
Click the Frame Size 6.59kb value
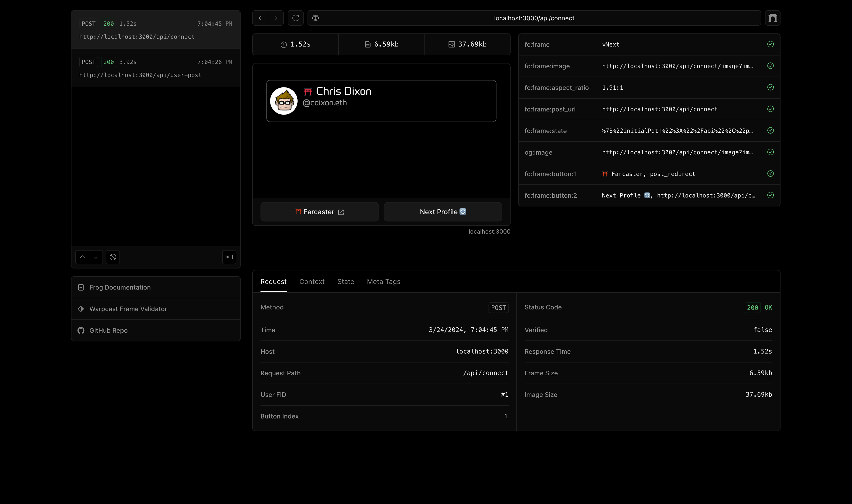761,373
